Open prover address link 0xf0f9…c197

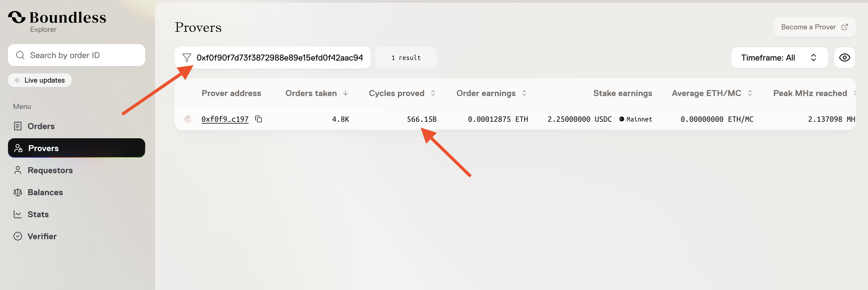click(225, 119)
